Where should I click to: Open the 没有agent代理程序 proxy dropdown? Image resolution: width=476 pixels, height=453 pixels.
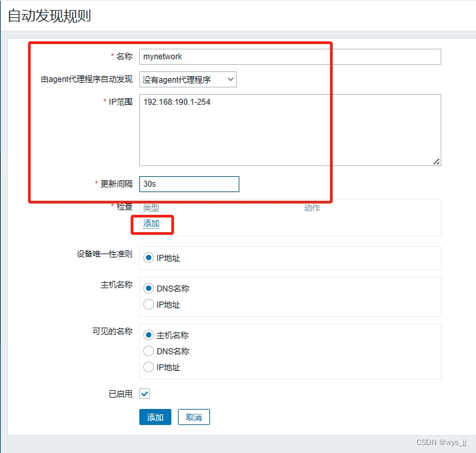[x=187, y=79]
